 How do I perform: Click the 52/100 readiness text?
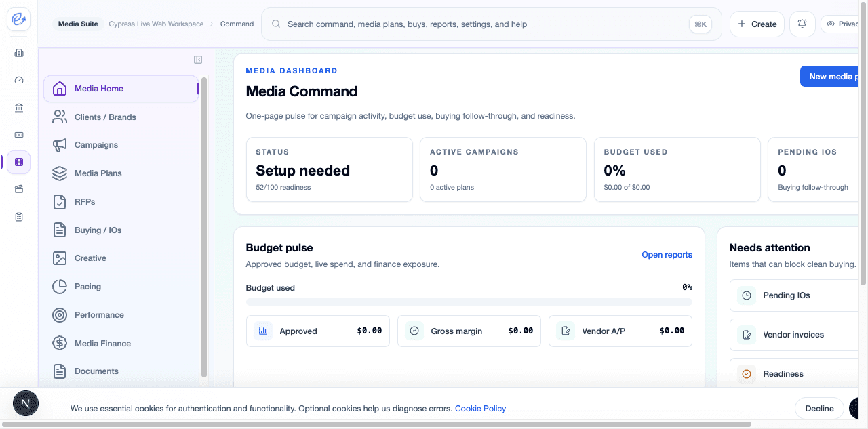pos(283,188)
